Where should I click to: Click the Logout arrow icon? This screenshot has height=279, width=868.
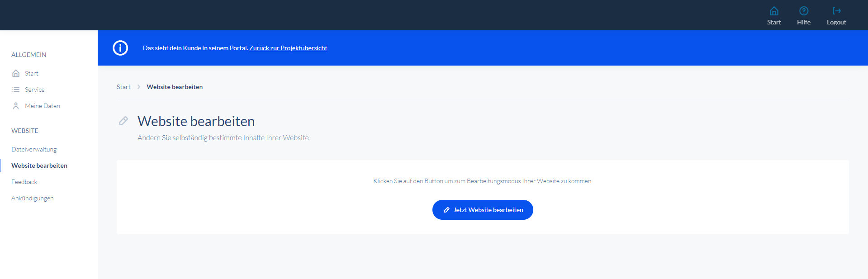(x=836, y=11)
